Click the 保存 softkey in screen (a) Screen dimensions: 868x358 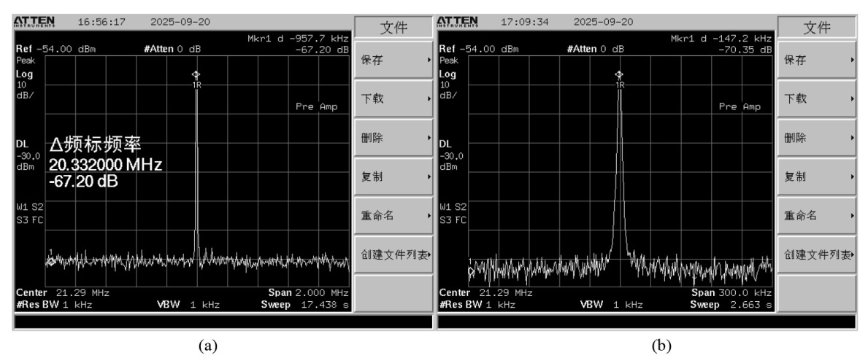click(390, 61)
